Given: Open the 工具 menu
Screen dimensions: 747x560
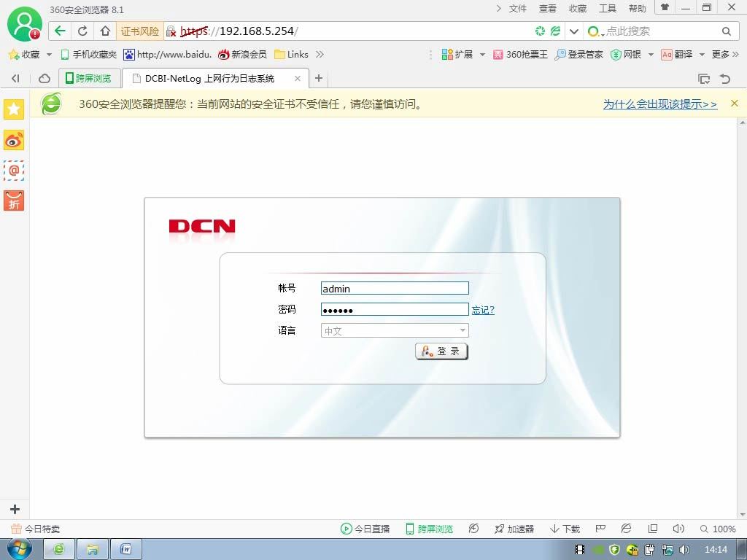Looking at the screenshot, I should tap(608, 9).
